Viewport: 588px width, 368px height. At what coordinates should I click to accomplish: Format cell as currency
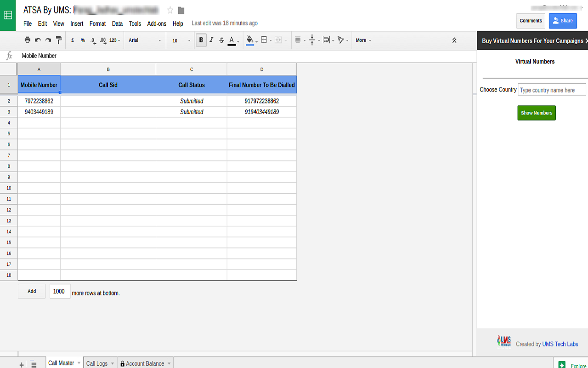[73, 40]
